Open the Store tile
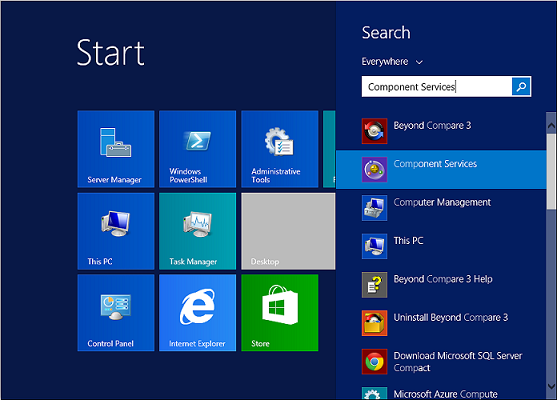The height and width of the screenshot is (400, 557). (x=280, y=313)
